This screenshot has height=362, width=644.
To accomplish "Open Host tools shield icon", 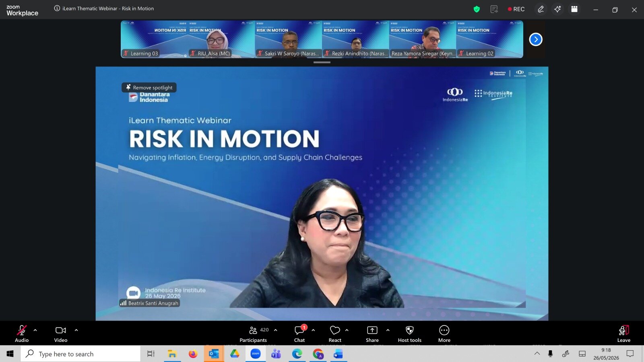I will pyautogui.click(x=410, y=334).
